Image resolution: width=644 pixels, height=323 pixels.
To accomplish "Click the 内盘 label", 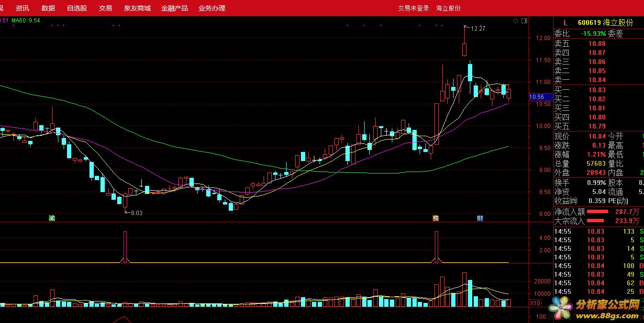I will tap(616, 172).
